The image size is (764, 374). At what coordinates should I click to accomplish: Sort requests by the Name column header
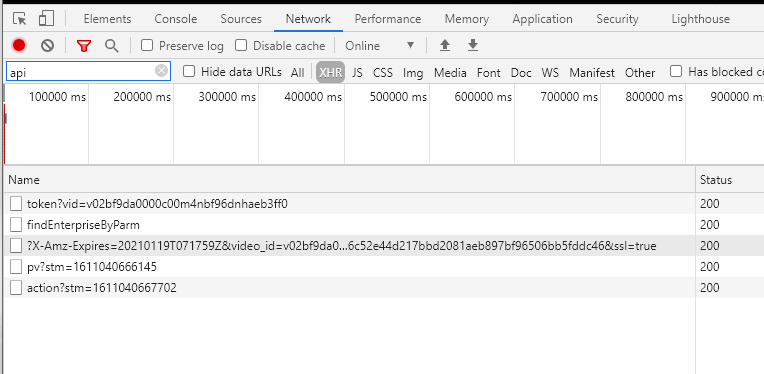(349, 180)
